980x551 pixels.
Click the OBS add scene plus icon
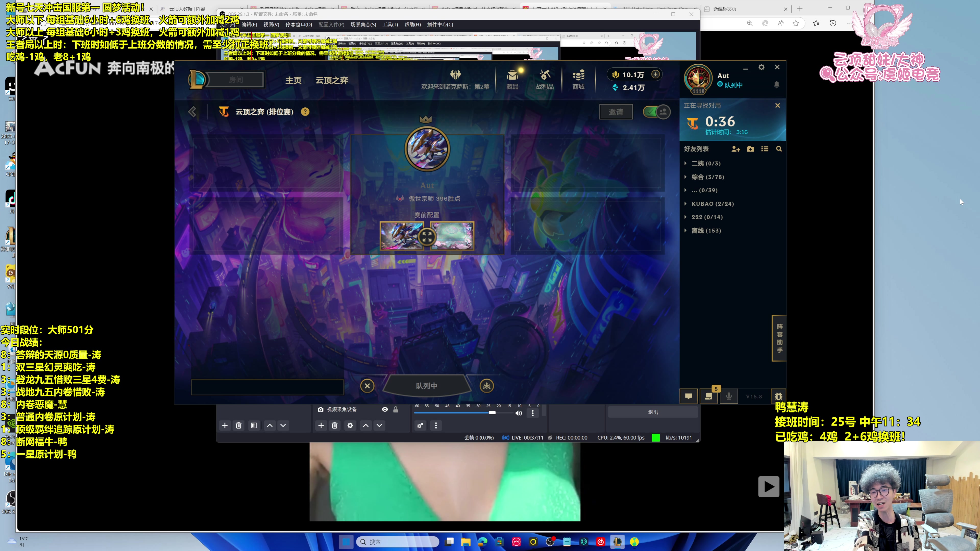click(x=225, y=425)
